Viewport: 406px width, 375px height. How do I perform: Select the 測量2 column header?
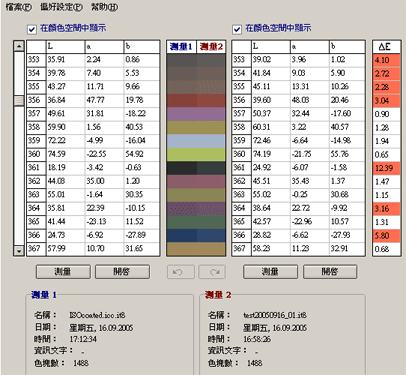[x=211, y=47]
